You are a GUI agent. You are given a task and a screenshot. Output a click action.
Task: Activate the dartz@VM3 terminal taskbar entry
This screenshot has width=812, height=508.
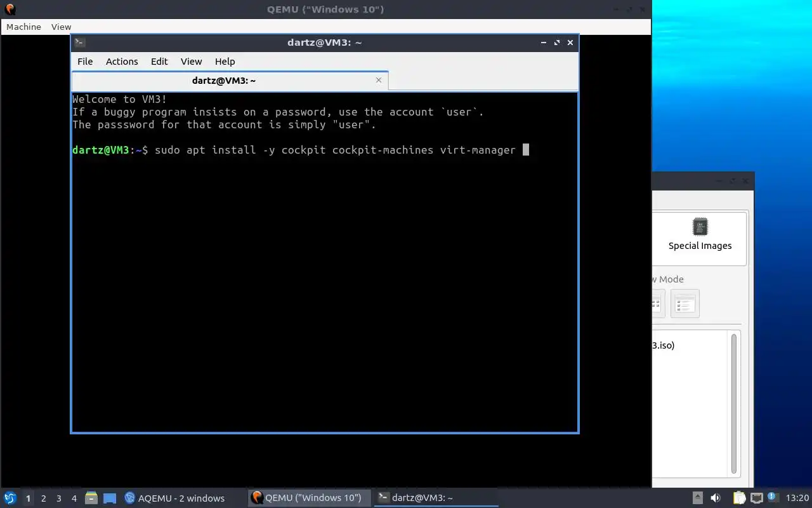point(436,498)
